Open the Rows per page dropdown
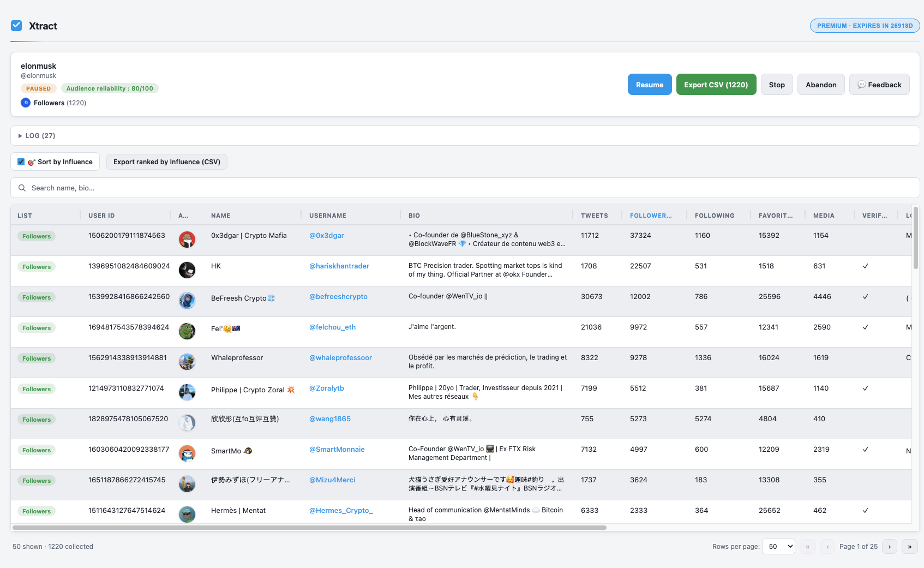 tap(778, 546)
